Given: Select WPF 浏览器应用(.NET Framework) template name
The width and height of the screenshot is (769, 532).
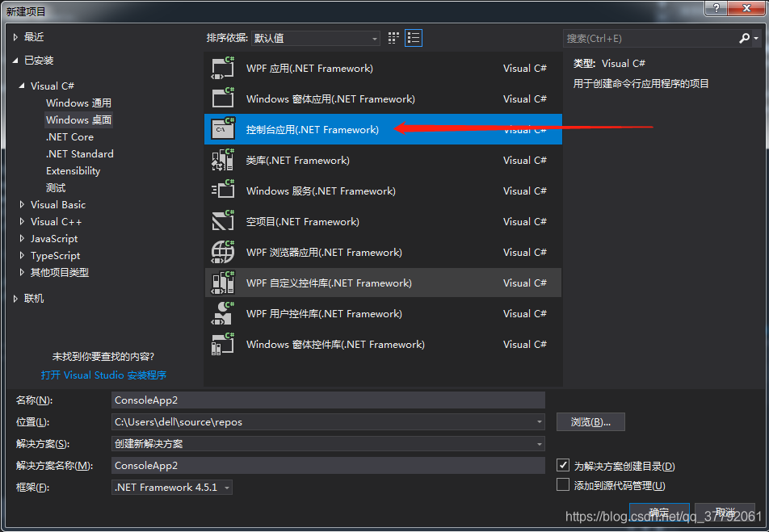Looking at the screenshot, I should click(x=324, y=252).
